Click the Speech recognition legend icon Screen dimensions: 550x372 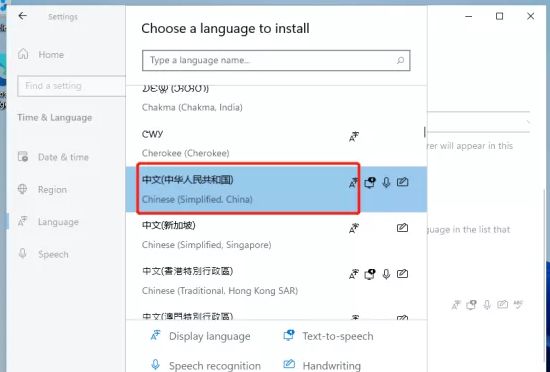[x=155, y=365]
